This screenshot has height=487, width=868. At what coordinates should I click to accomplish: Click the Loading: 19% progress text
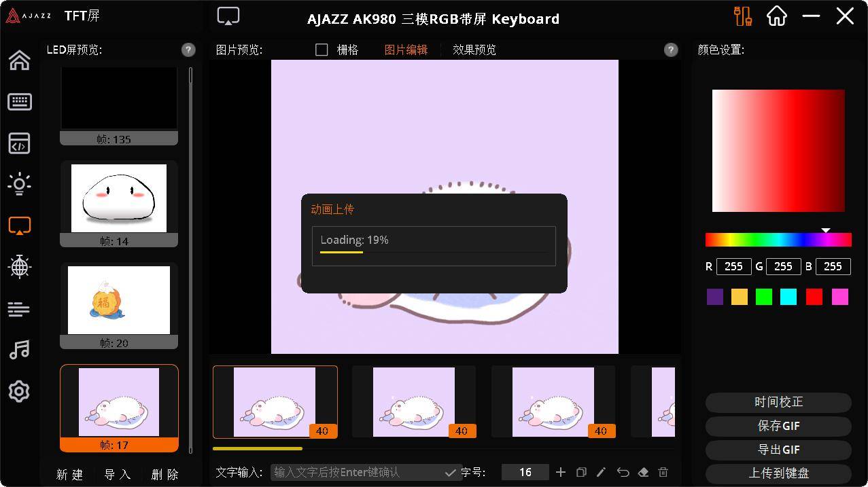[x=354, y=240]
